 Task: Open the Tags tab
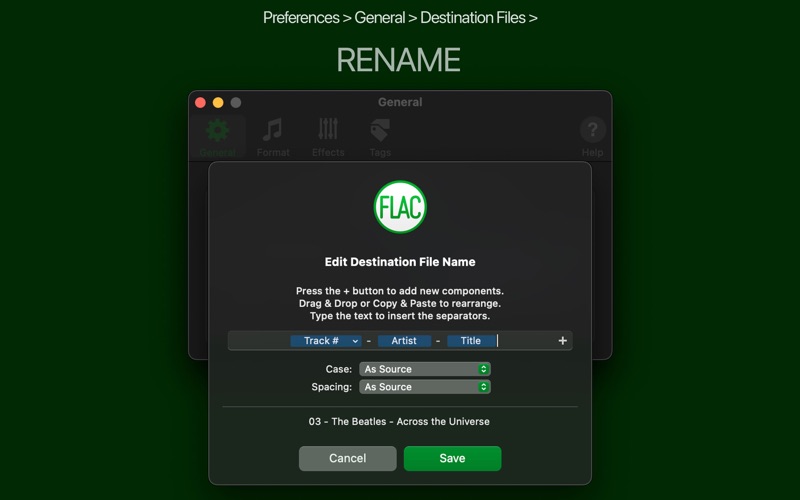pyautogui.click(x=380, y=137)
